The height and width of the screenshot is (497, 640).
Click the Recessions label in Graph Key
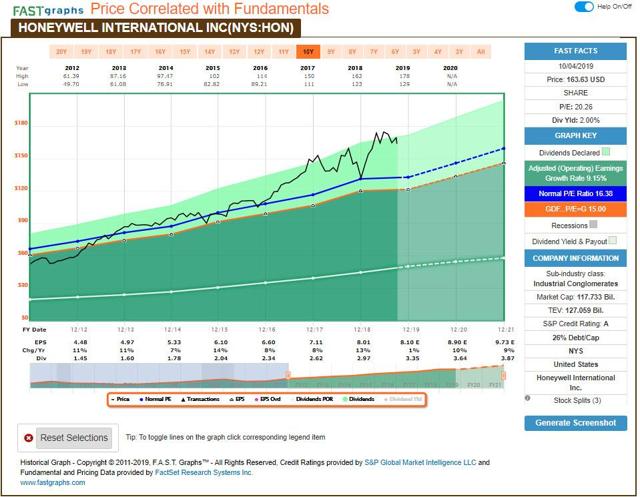click(569, 225)
